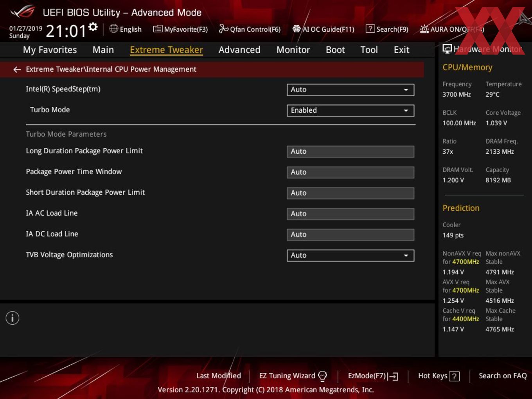This screenshot has height=399, width=532.
Task: Click TVB Voltage Optimizations label
Action: click(x=69, y=255)
